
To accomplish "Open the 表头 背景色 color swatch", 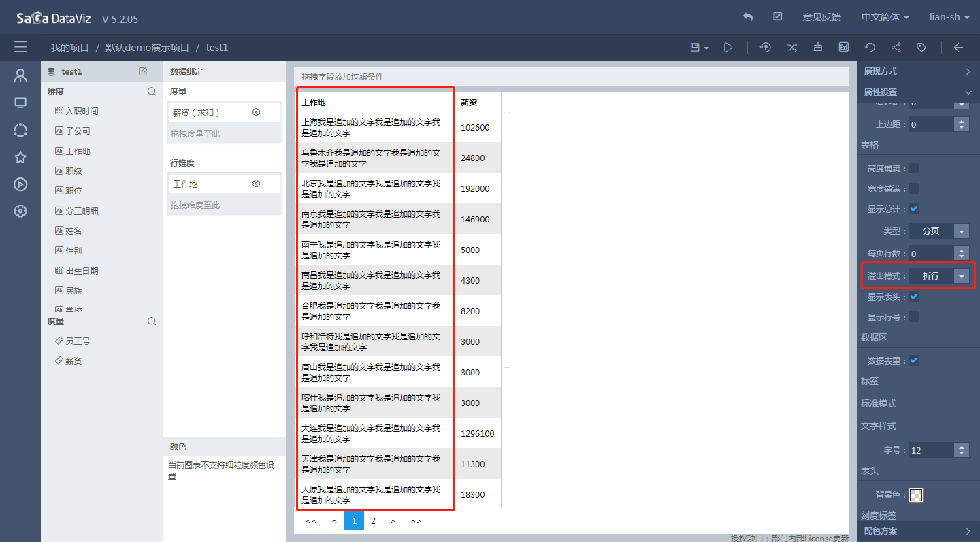I will (x=916, y=494).
